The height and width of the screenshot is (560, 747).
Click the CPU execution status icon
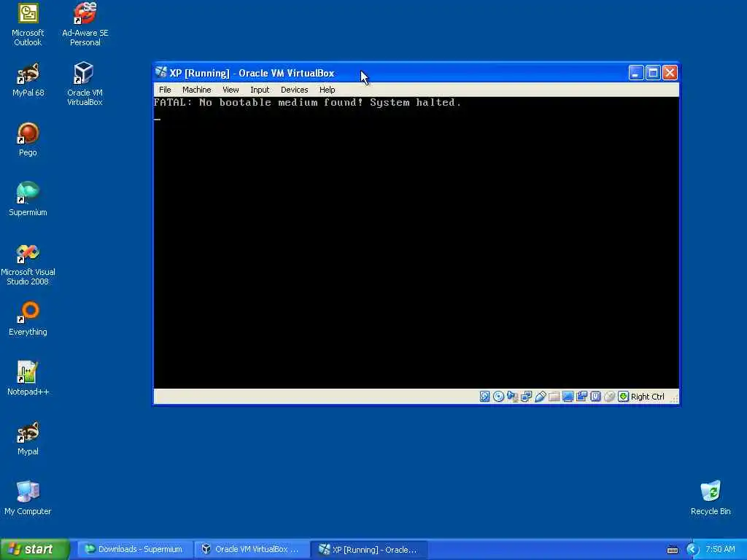595,397
